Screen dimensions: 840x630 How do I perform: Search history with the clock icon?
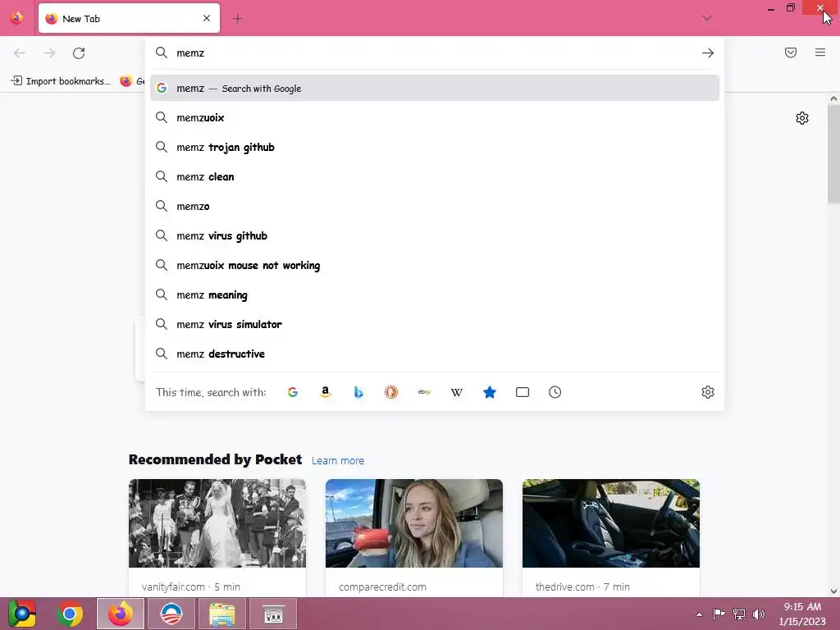(555, 392)
